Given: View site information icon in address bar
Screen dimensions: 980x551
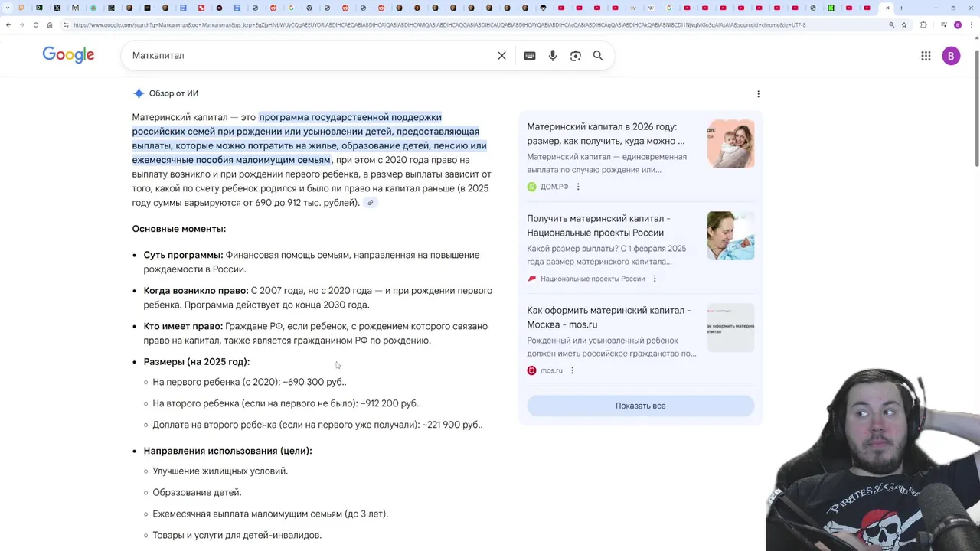Looking at the screenshot, I should point(67,24).
